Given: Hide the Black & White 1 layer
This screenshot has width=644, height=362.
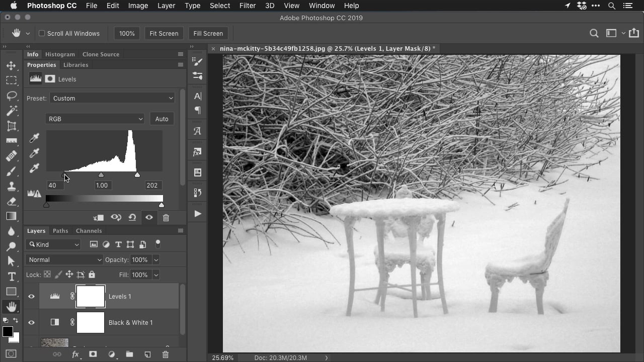Looking at the screenshot, I should pyautogui.click(x=31, y=323).
